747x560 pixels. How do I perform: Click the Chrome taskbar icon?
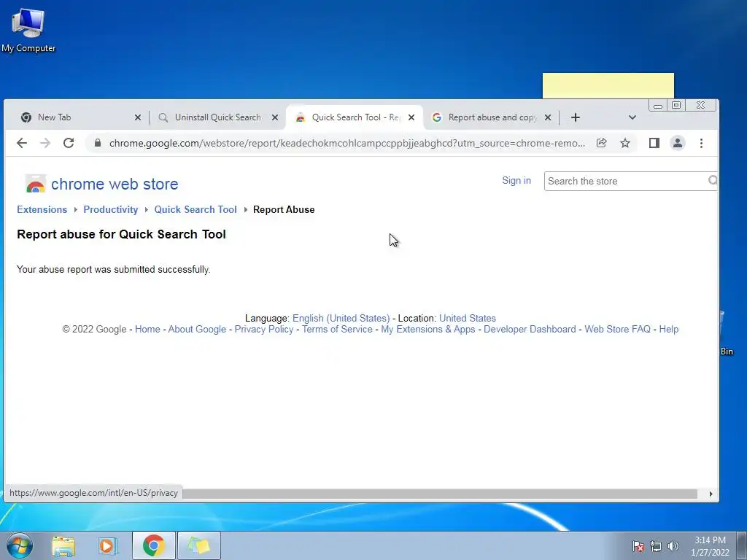pos(153,545)
